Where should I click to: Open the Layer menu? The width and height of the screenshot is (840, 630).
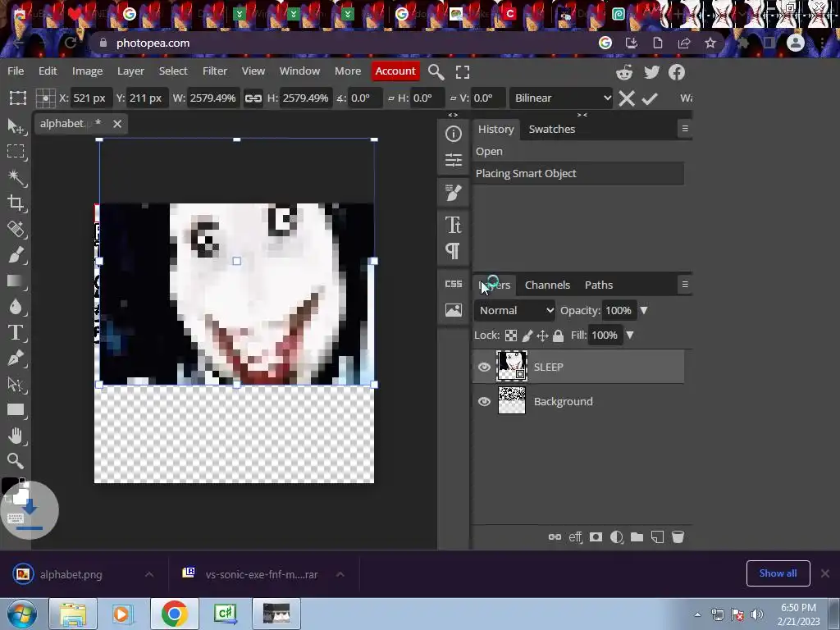(x=130, y=71)
